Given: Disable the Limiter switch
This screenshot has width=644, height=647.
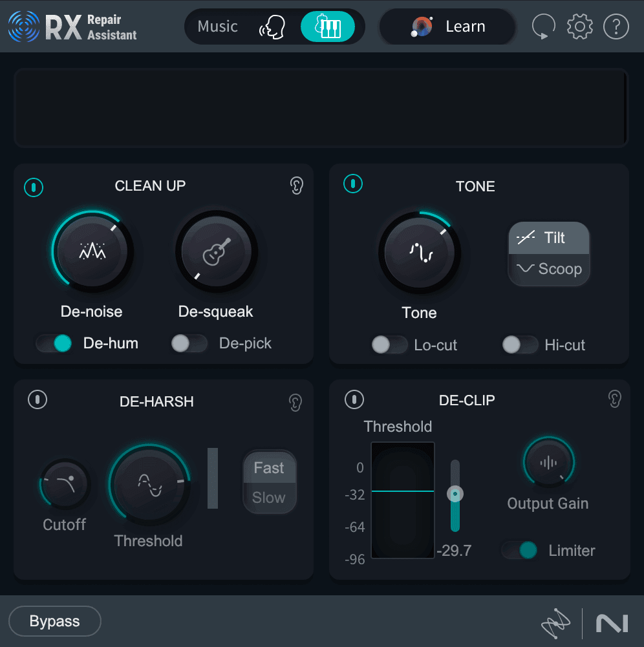Looking at the screenshot, I should click(x=519, y=550).
